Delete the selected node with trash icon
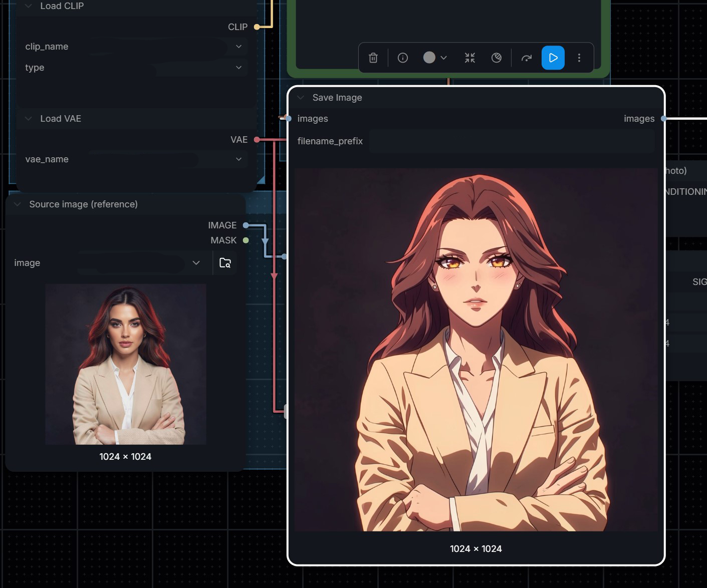Screen dimensions: 707x588 [373, 58]
